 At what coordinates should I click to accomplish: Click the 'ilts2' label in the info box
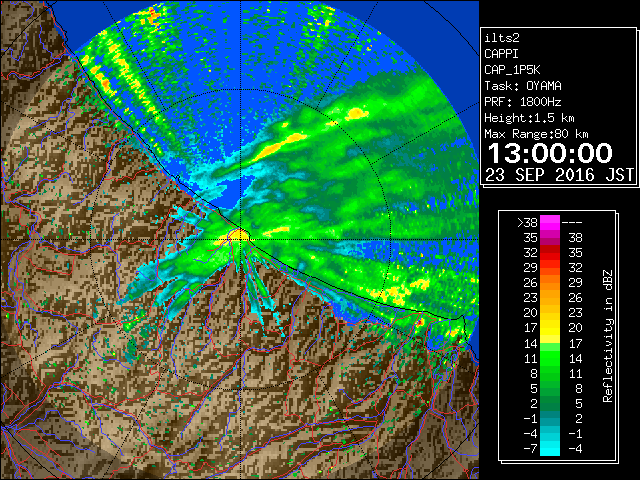pyautogui.click(x=502, y=38)
